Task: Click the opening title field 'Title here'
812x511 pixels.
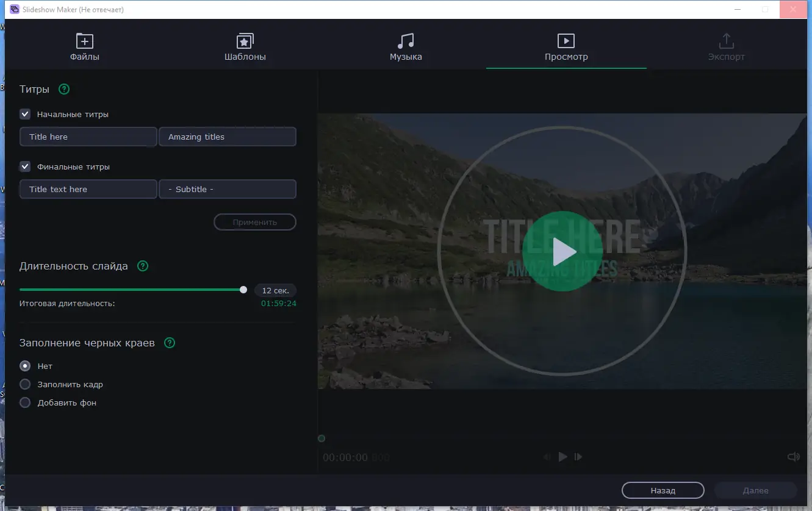Action: [x=88, y=137]
